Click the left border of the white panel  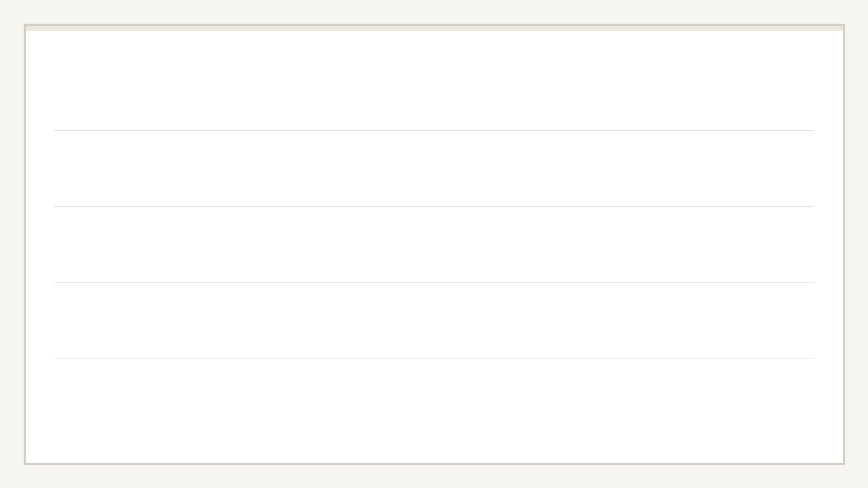(x=25, y=244)
